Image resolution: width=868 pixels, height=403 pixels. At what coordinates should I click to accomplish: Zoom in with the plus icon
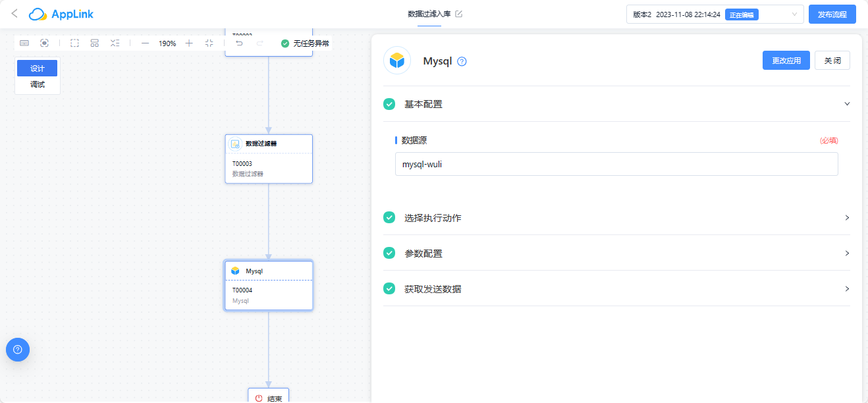[189, 43]
